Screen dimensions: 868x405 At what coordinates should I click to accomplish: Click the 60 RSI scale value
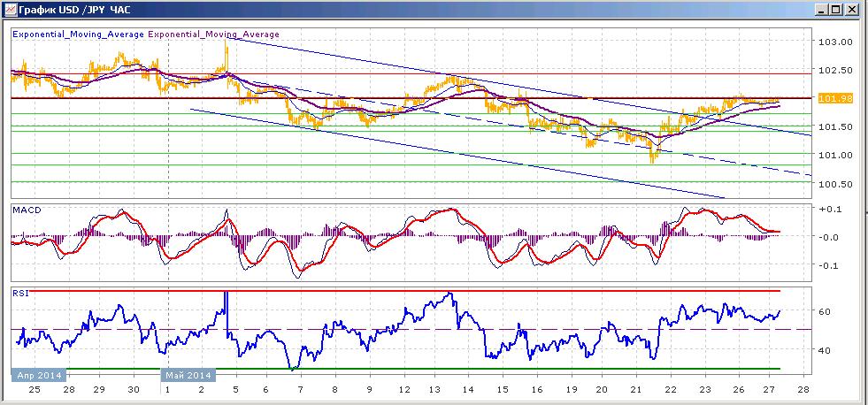825,311
